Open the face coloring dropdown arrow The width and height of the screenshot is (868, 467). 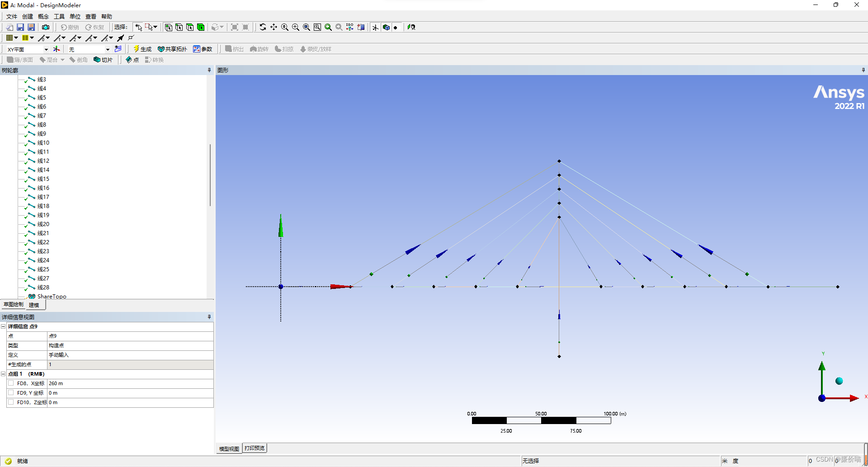[16, 38]
